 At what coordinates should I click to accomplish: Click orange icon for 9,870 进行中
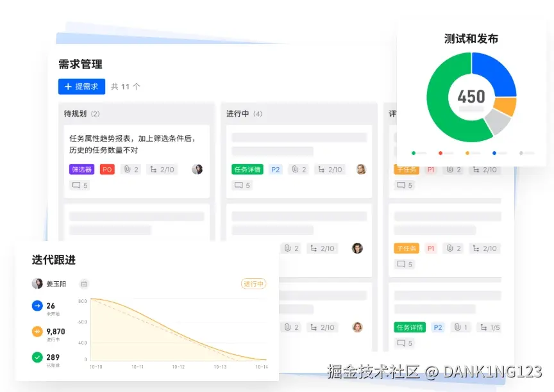[x=37, y=332]
